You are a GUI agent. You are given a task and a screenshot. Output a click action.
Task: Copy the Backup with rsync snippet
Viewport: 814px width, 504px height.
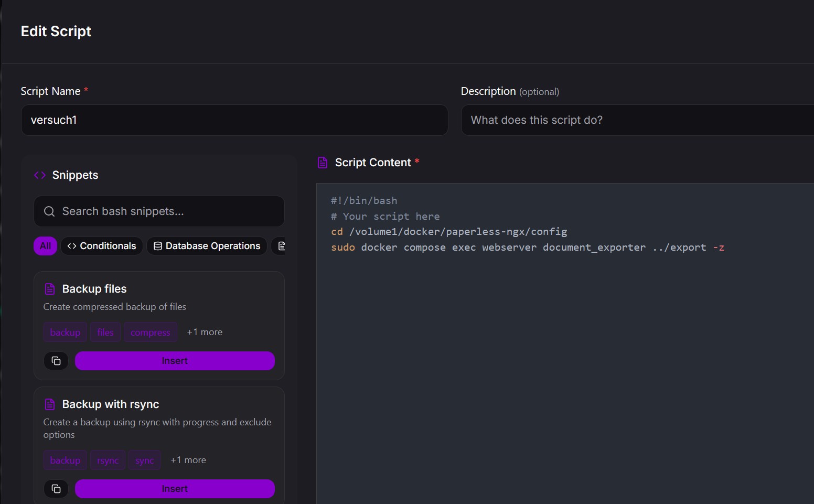pyautogui.click(x=56, y=489)
